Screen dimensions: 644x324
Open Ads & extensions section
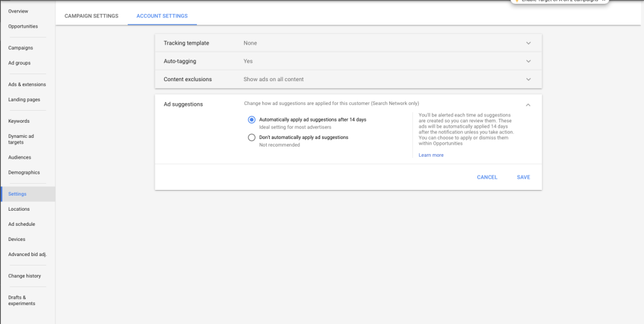pos(27,84)
